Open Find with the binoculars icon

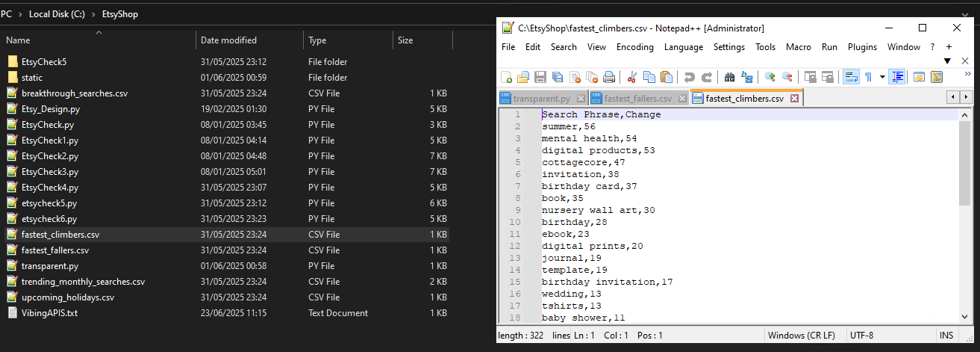point(729,77)
